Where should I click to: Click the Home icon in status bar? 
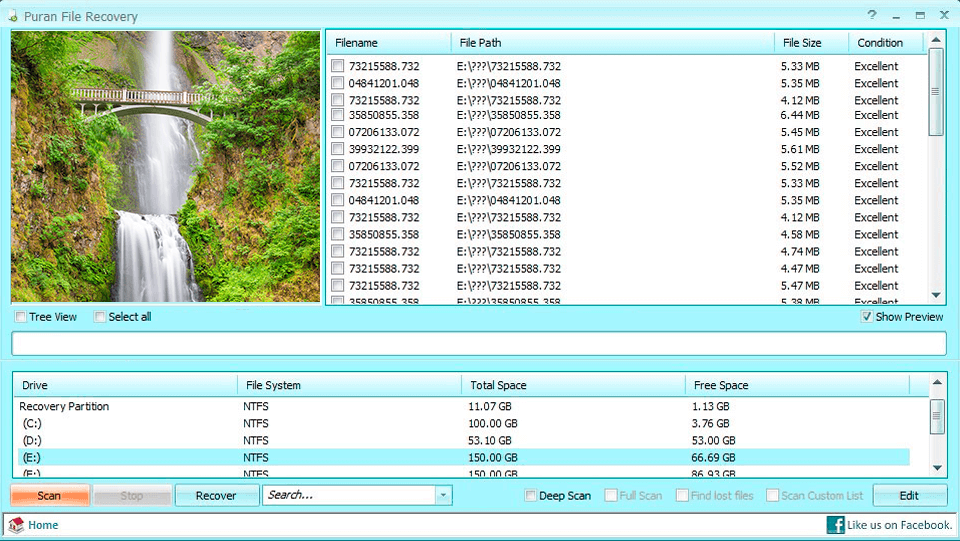pyautogui.click(x=16, y=525)
